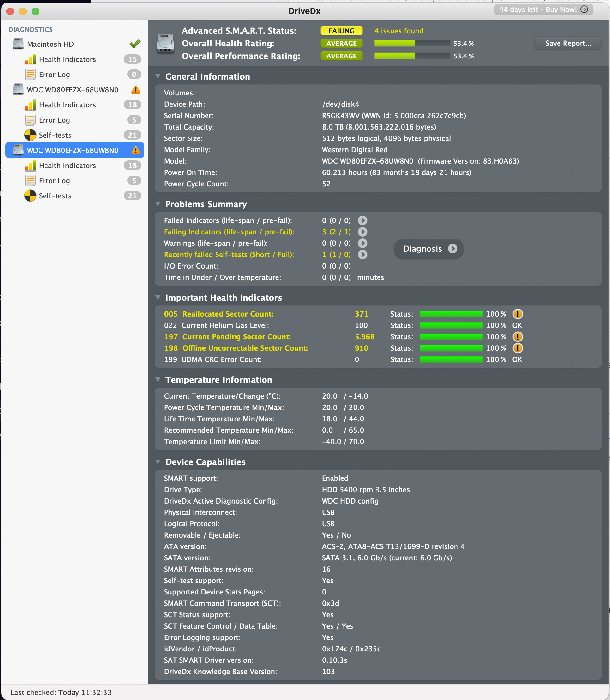Click arrow next to Recently failed Self-tests
Image resolution: width=610 pixels, height=700 pixels.
pos(362,255)
